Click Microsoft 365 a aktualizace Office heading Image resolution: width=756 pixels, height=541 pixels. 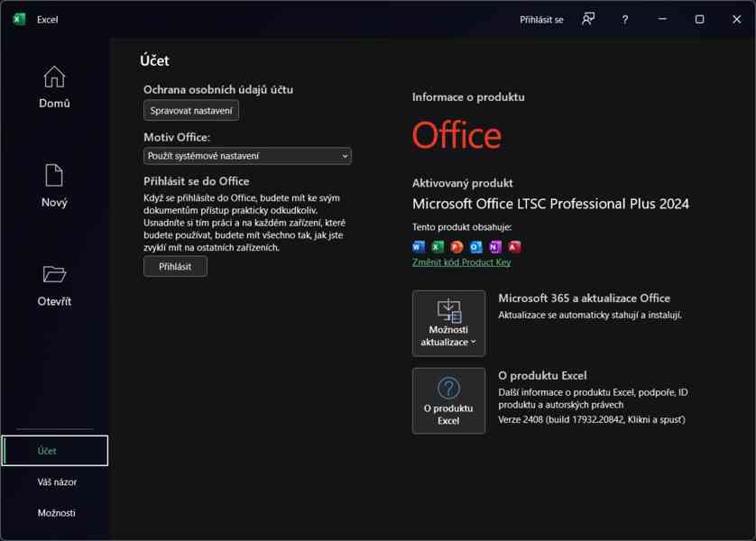coord(584,298)
